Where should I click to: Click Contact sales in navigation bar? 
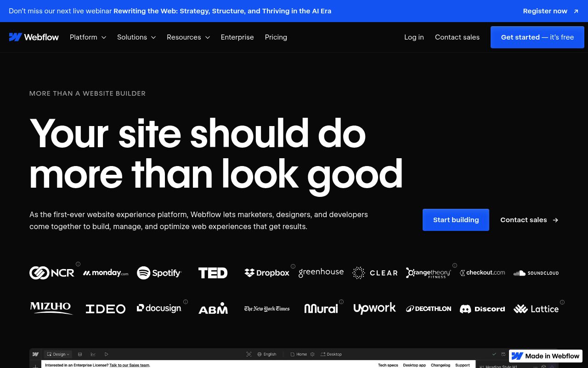coord(457,37)
